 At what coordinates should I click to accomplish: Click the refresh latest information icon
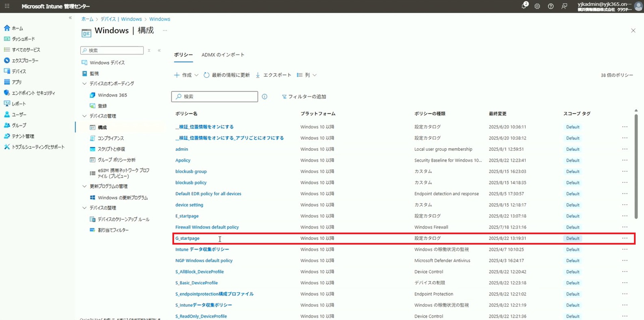207,75
